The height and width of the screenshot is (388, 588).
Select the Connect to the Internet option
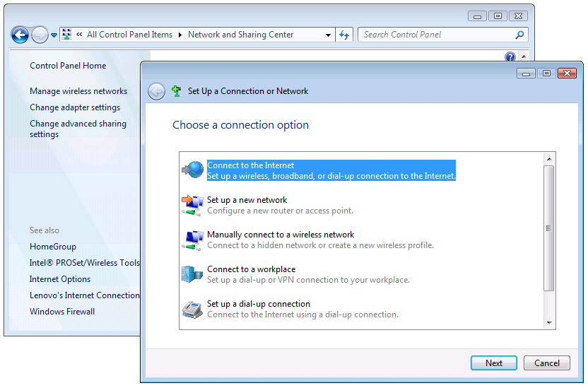click(x=331, y=170)
